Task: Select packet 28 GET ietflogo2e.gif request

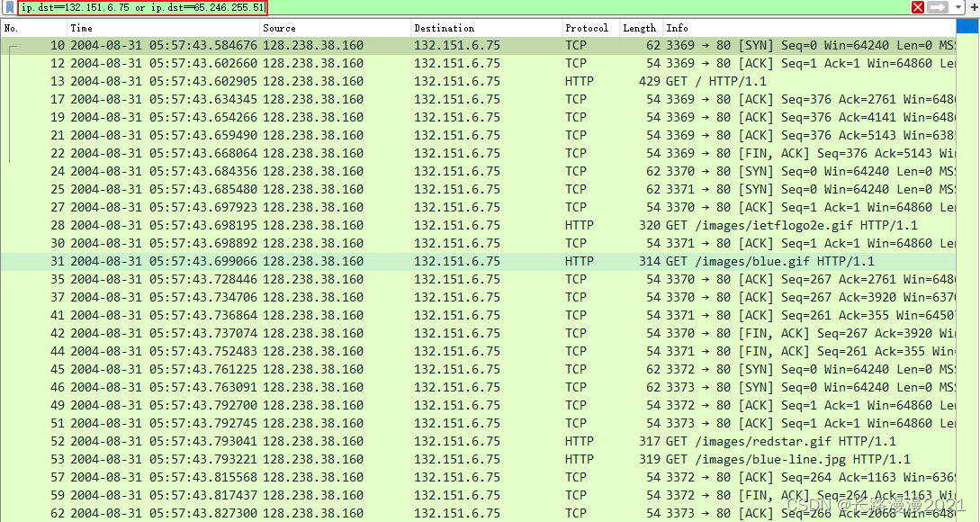Action: 478,225
